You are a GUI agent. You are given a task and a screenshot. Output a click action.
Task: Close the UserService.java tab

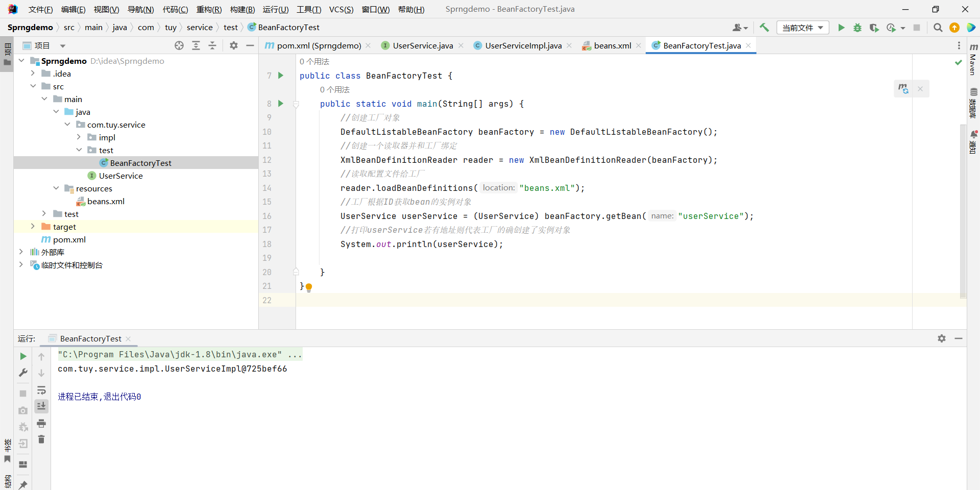461,45
